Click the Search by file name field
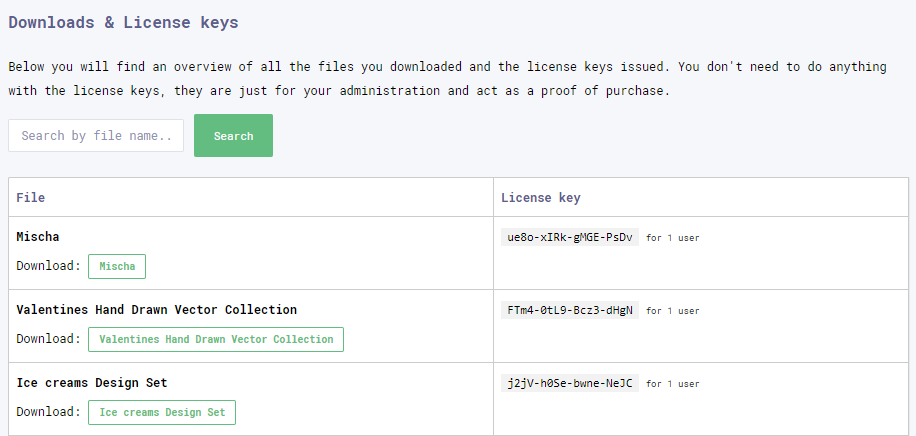Screen dimensions: 916x436 96,136
